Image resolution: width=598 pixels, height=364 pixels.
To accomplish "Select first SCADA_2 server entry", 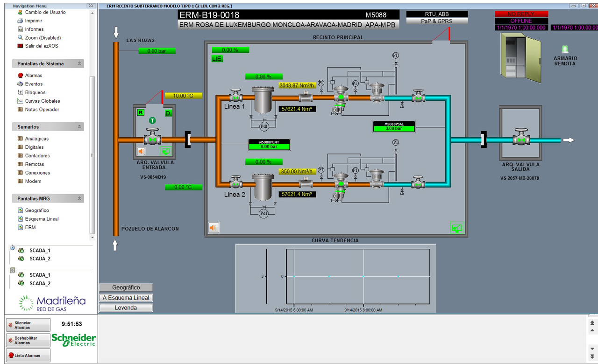I will [40, 259].
